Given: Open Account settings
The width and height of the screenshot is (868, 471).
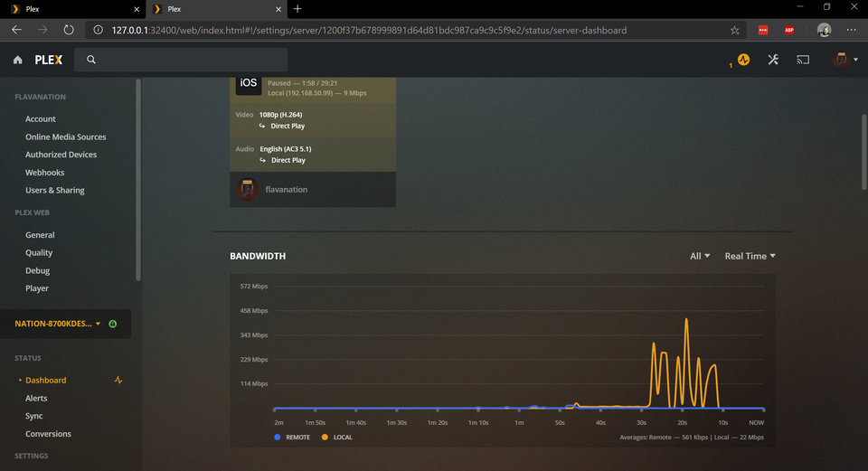Looking at the screenshot, I should pos(41,119).
